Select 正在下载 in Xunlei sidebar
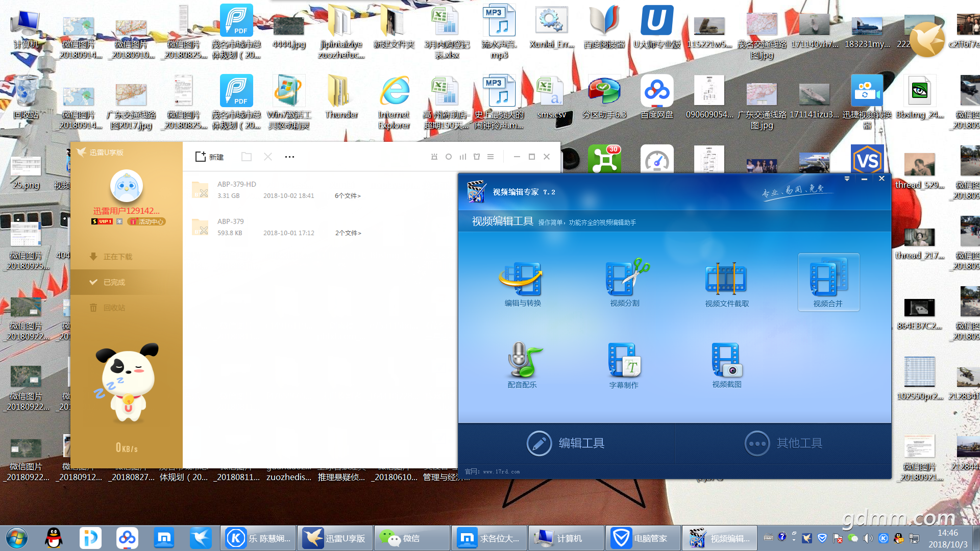This screenshot has height=551, width=980. click(117, 257)
